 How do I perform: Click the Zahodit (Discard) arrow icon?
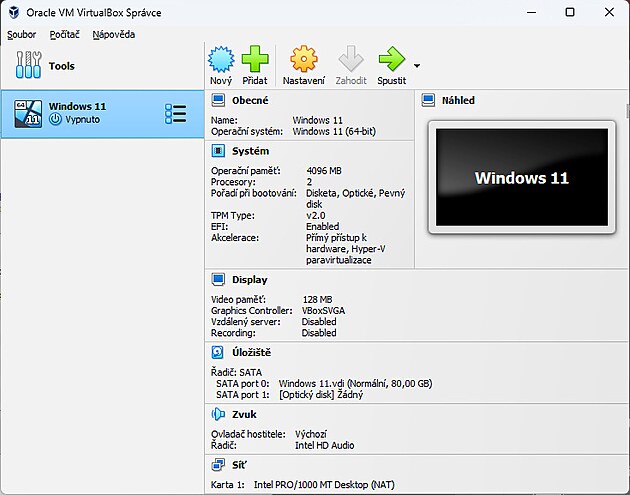351,60
